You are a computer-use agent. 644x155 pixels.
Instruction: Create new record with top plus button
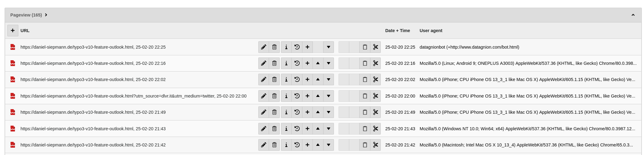(13, 31)
